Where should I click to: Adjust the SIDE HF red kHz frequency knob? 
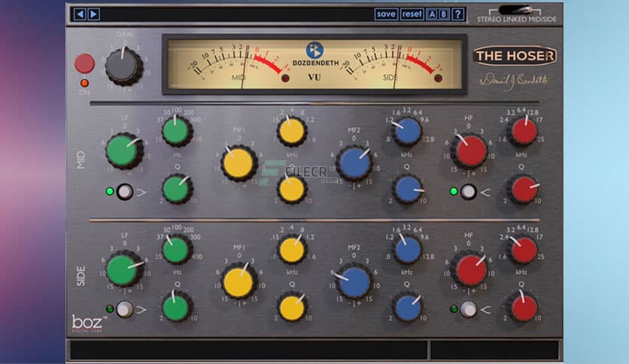click(x=522, y=249)
